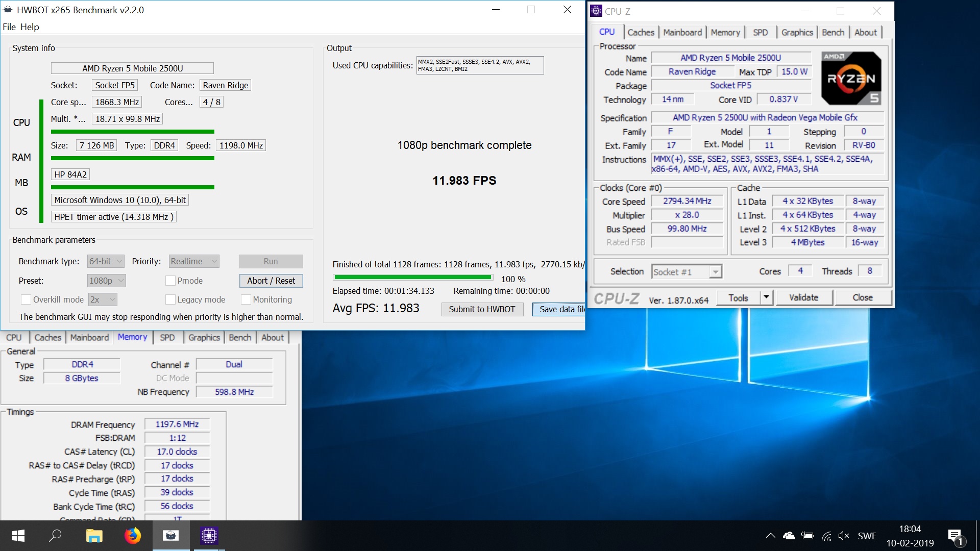This screenshot has width=980, height=551.
Task: Click Used CPU capabilities text box
Action: [480, 65]
